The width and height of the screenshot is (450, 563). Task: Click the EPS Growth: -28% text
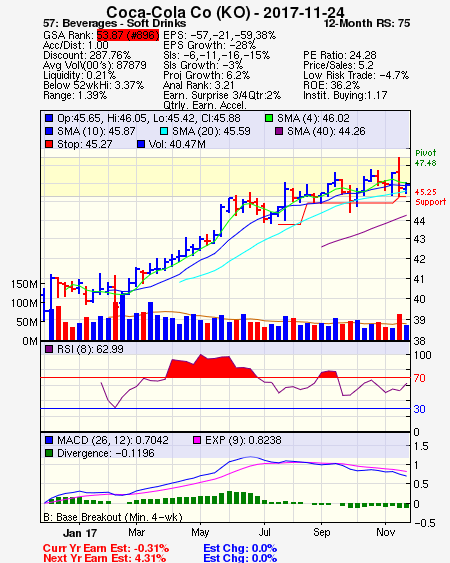click(210, 45)
